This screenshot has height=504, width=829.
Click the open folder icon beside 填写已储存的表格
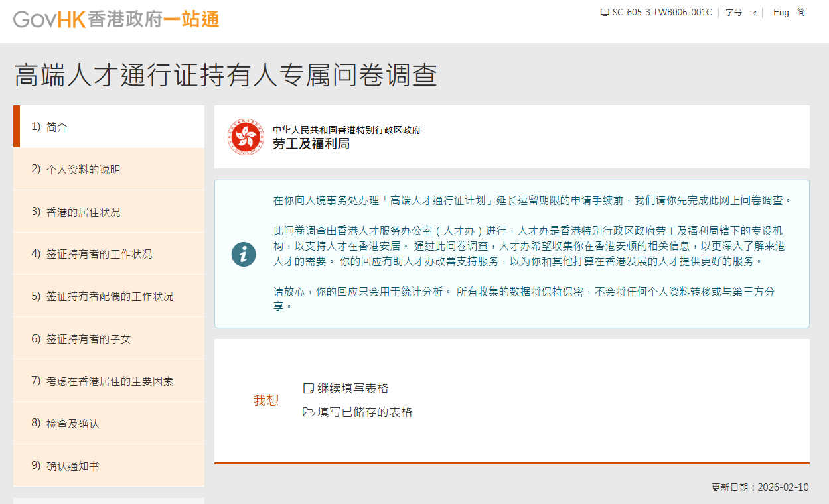307,411
